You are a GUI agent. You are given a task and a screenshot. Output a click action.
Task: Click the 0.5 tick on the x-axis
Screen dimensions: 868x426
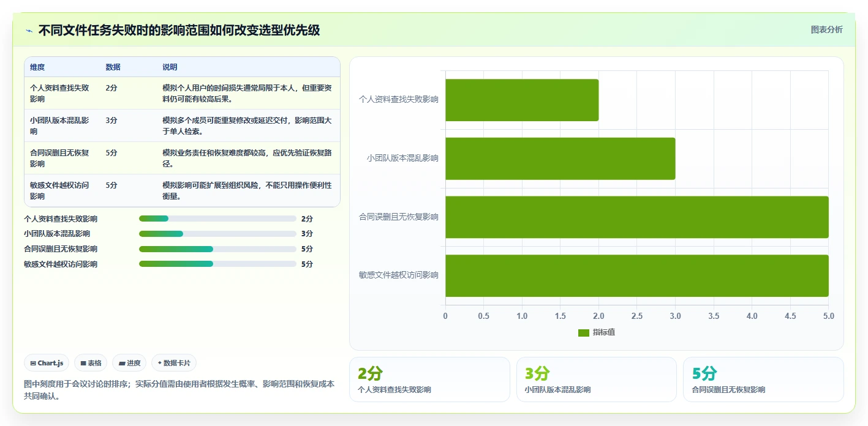coord(483,316)
